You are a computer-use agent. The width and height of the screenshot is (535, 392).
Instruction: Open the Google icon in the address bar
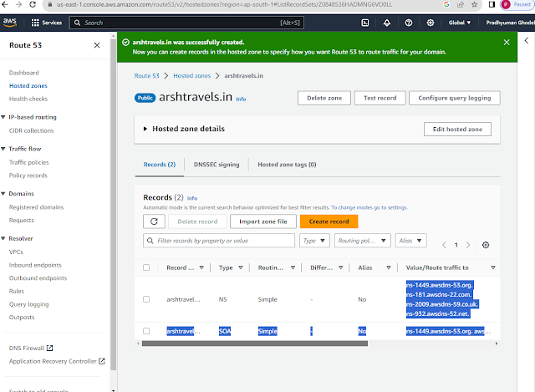tap(446, 4)
